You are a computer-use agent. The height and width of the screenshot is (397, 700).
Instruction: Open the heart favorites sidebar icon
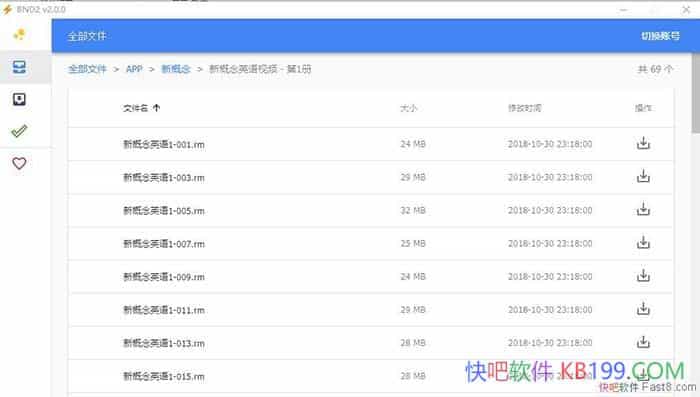pos(19,163)
